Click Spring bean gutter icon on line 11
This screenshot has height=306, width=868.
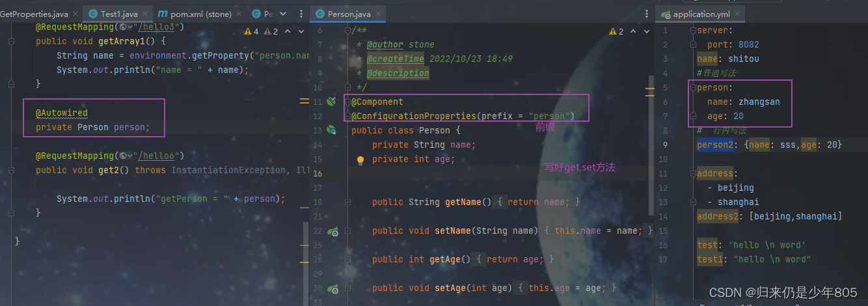click(332, 101)
